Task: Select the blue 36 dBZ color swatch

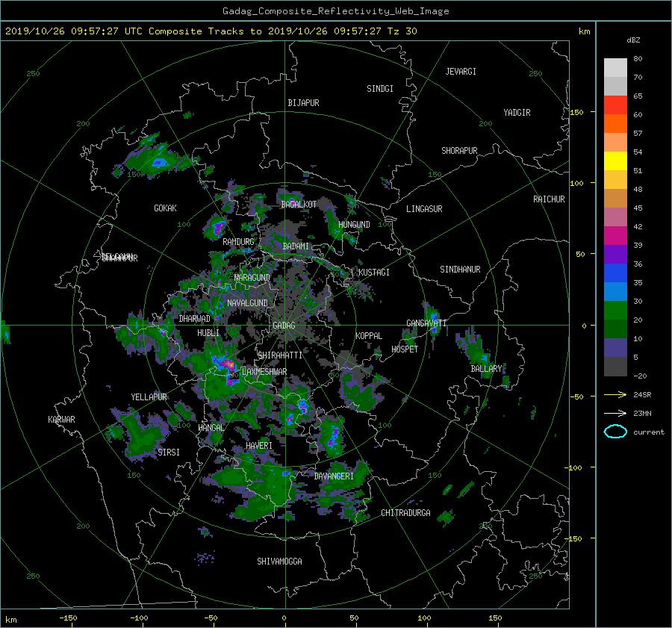Action: point(615,273)
